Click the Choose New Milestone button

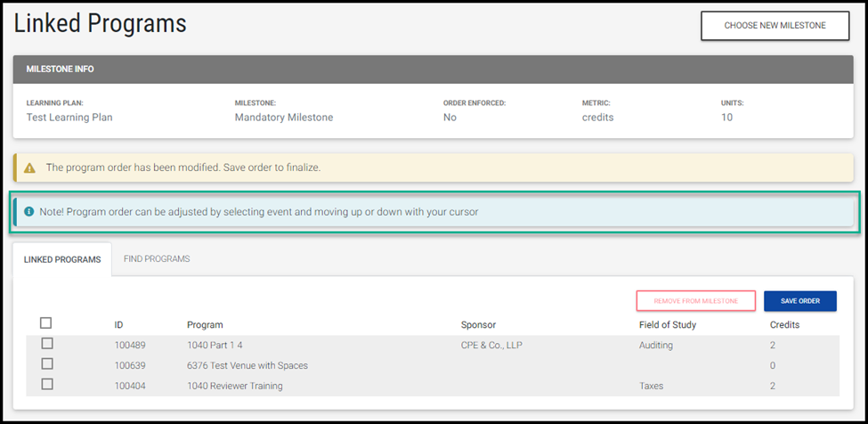[775, 26]
